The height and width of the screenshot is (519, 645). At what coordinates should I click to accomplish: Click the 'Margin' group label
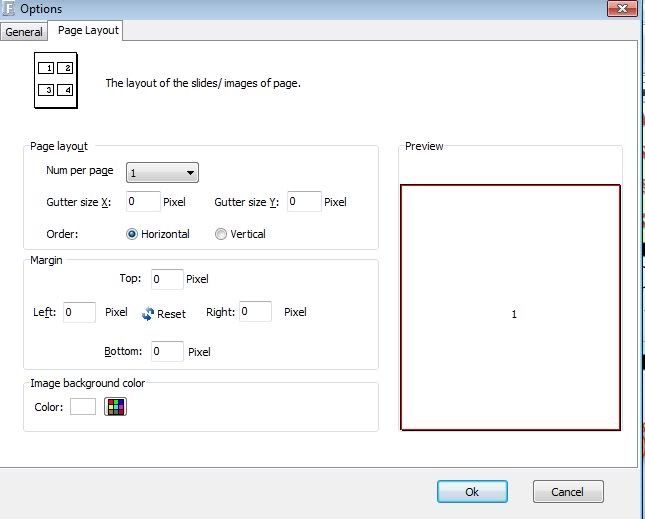(x=46, y=260)
